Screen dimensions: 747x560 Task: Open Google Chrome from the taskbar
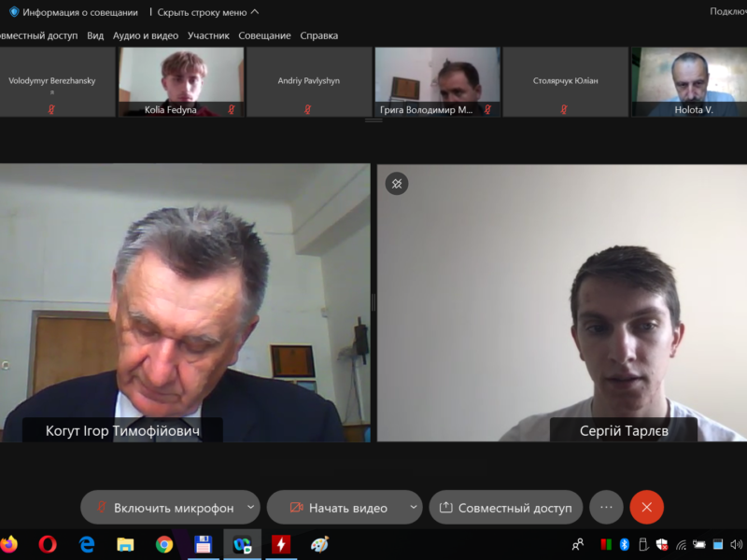tap(164, 544)
